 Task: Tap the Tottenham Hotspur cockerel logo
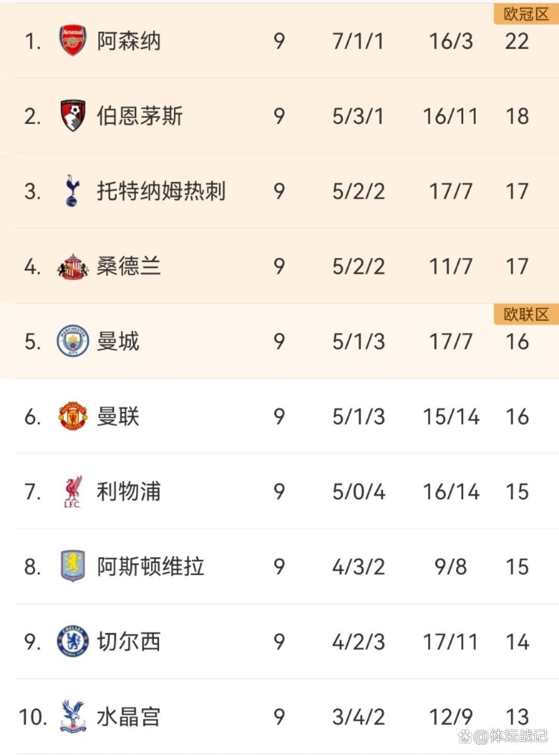click(72, 191)
